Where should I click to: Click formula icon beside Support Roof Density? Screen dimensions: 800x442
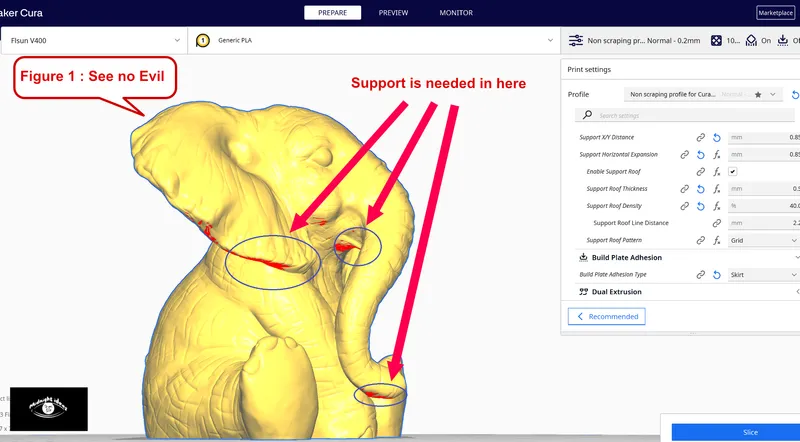717,206
